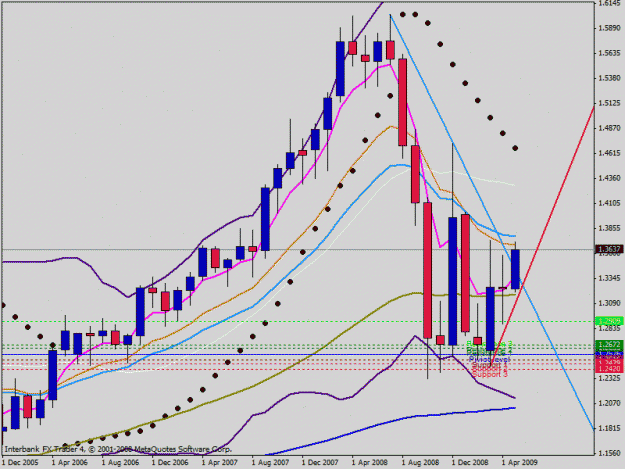This screenshot has width=625, height=469.
Task: Click the 1 Aug 2006 date label
Action: tap(120, 463)
